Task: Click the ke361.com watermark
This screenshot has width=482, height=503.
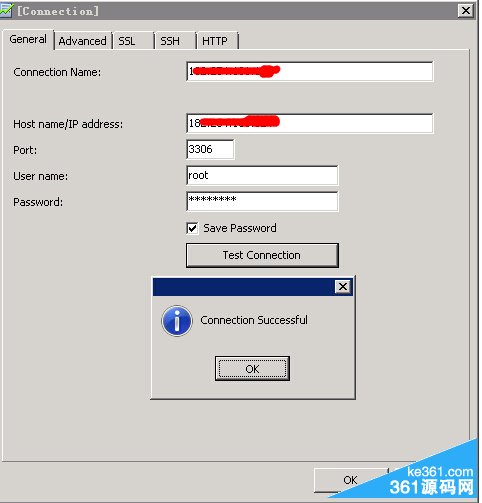Action: click(440, 472)
